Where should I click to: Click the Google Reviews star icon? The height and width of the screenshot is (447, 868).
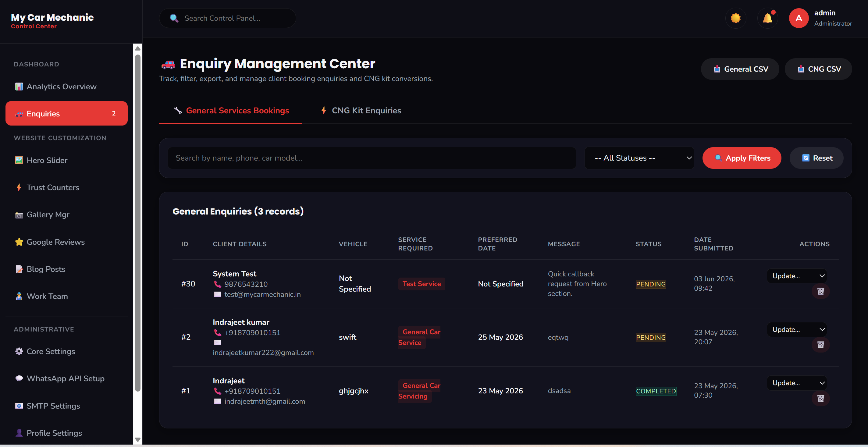click(x=19, y=242)
